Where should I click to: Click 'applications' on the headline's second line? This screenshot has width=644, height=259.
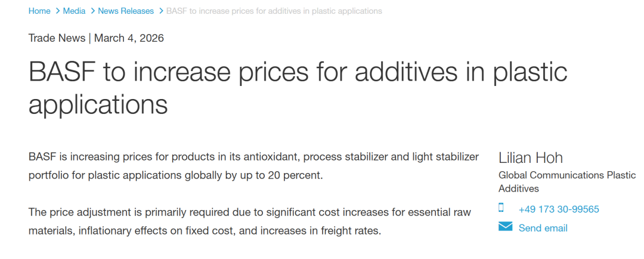98,104
